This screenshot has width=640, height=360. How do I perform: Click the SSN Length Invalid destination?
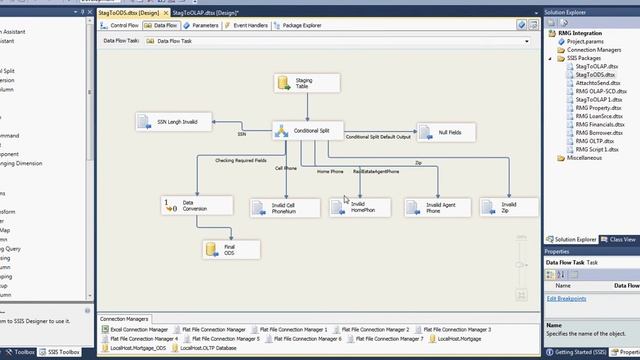[x=174, y=122]
